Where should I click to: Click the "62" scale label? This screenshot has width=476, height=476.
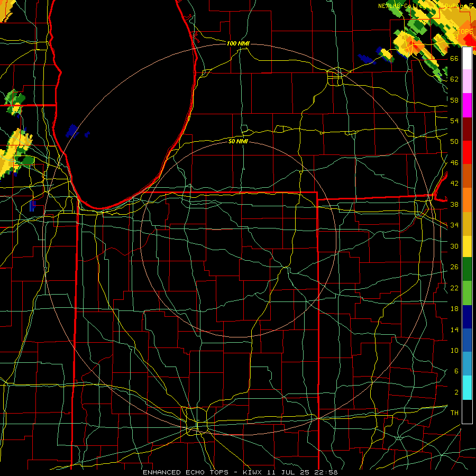[x=454, y=79]
